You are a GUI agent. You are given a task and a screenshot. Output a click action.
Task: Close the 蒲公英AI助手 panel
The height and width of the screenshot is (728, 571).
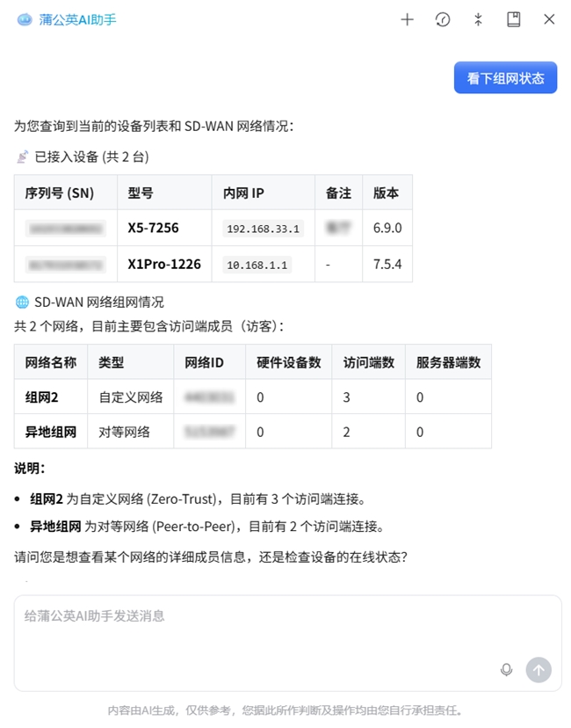(x=549, y=19)
